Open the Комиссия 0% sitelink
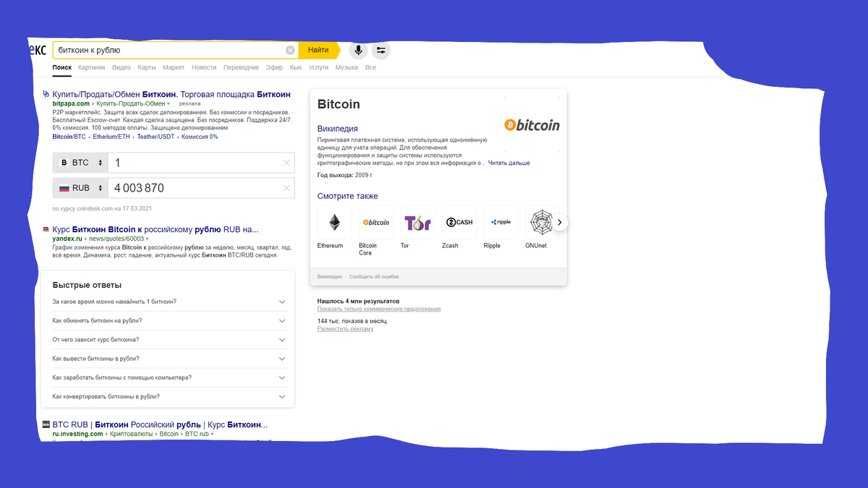Image resolution: width=868 pixels, height=488 pixels. pyautogui.click(x=200, y=136)
